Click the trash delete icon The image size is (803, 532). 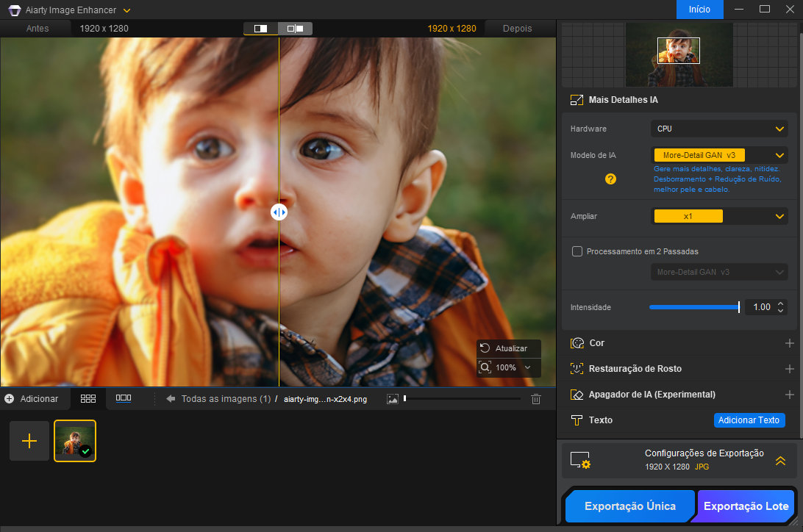point(536,399)
